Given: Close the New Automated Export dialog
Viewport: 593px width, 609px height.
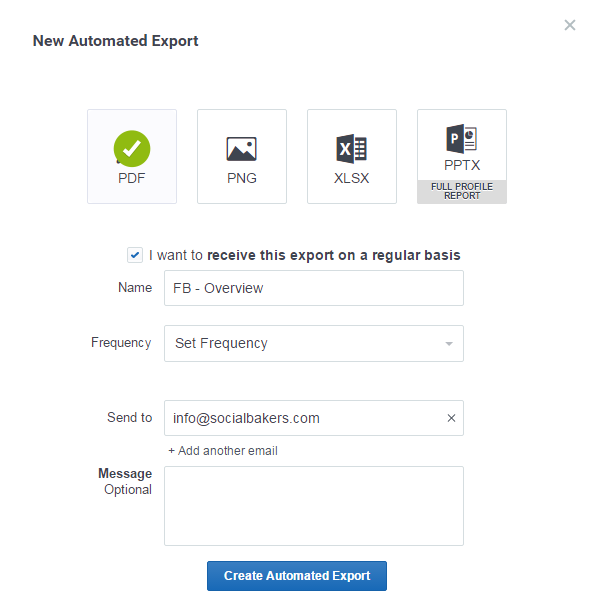Looking at the screenshot, I should pos(570,25).
